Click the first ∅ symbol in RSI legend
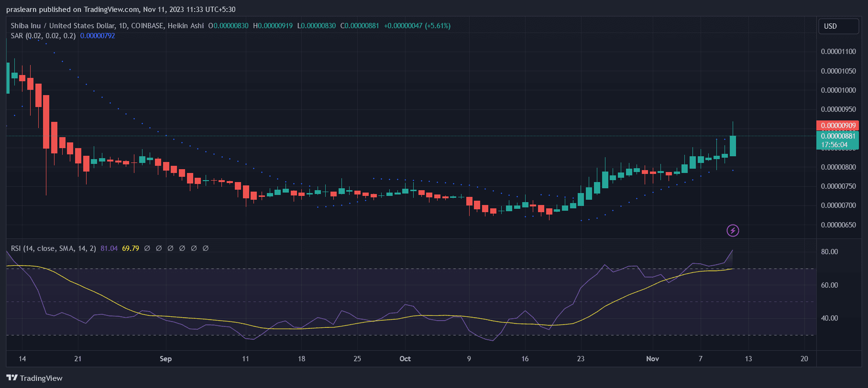 tap(147, 248)
